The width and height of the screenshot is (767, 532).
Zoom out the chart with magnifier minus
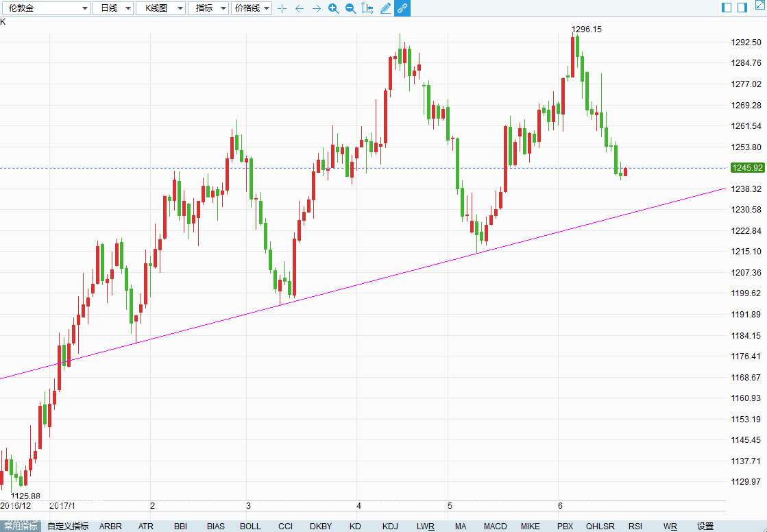point(351,8)
